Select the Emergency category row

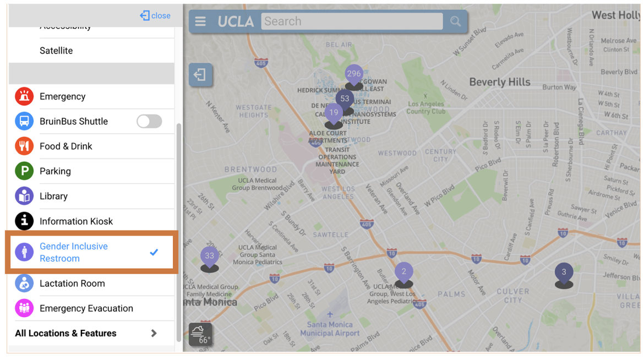tap(91, 96)
